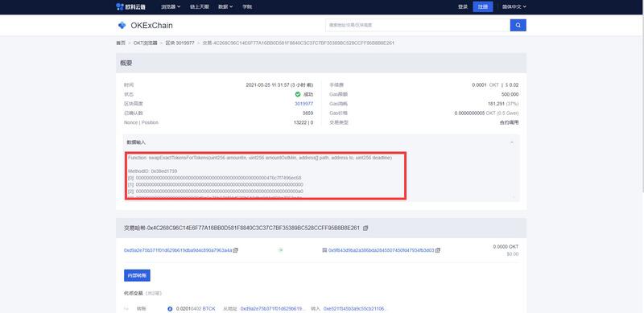Open the 链上天眼 navigation item
This screenshot has height=313, width=644.
tap(199, 6)
